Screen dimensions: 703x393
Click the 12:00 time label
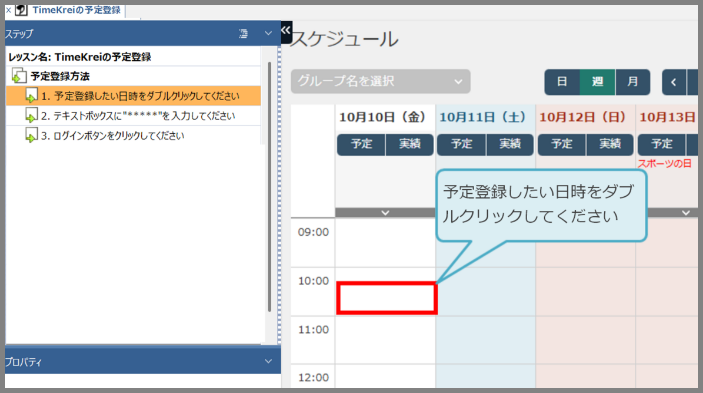tap(313, 378)
